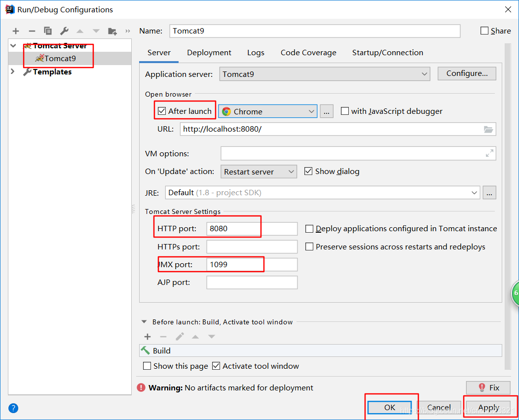The image size is (519, 420).
Task: Click the AJP port field
Action: (x=252, y=282)
